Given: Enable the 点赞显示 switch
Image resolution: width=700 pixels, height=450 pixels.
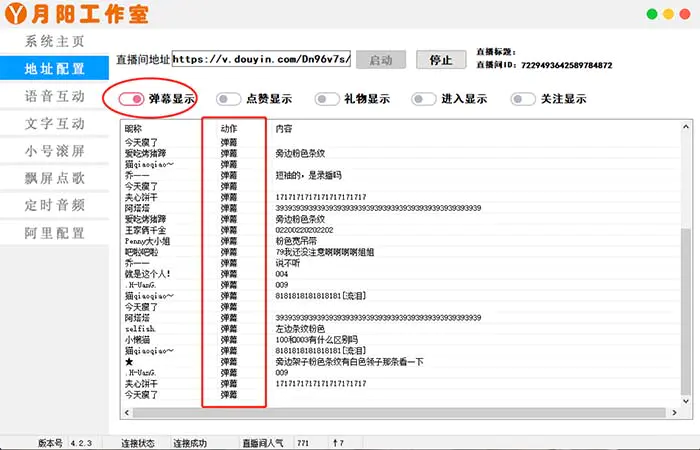Looking at the screenshot, I should point(228,99).
